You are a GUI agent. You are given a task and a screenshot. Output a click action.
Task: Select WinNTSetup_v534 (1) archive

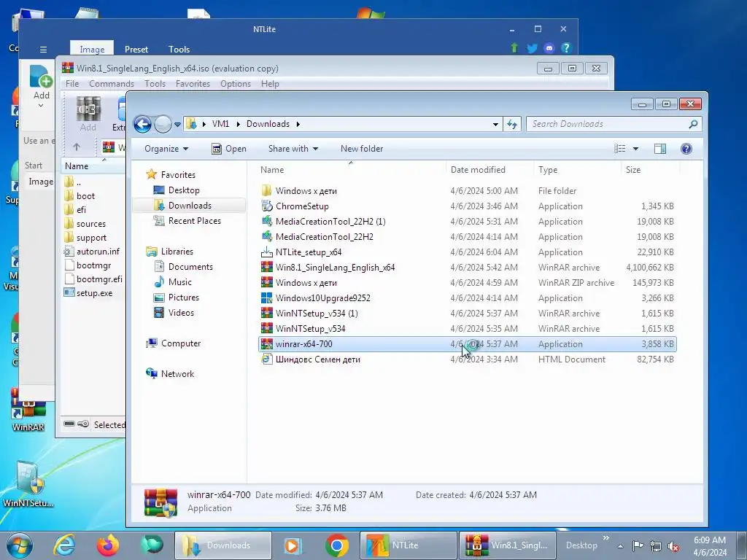(467, 314)
